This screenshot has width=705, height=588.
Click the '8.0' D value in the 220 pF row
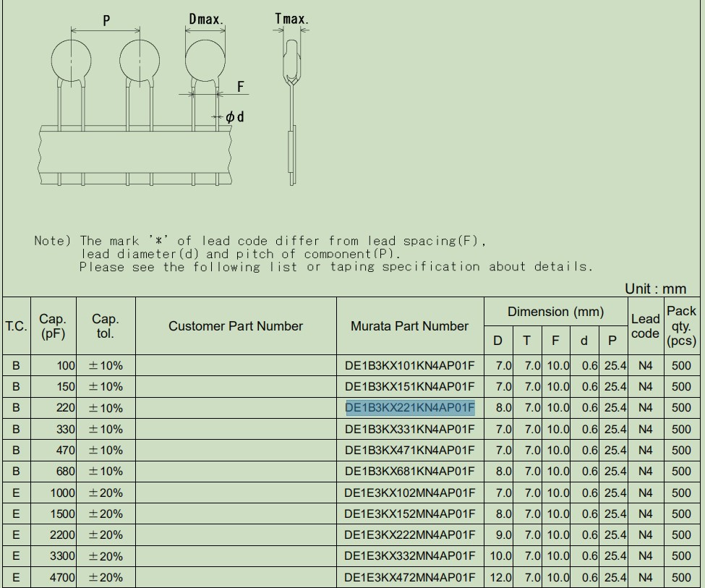[x=503, y=408]
